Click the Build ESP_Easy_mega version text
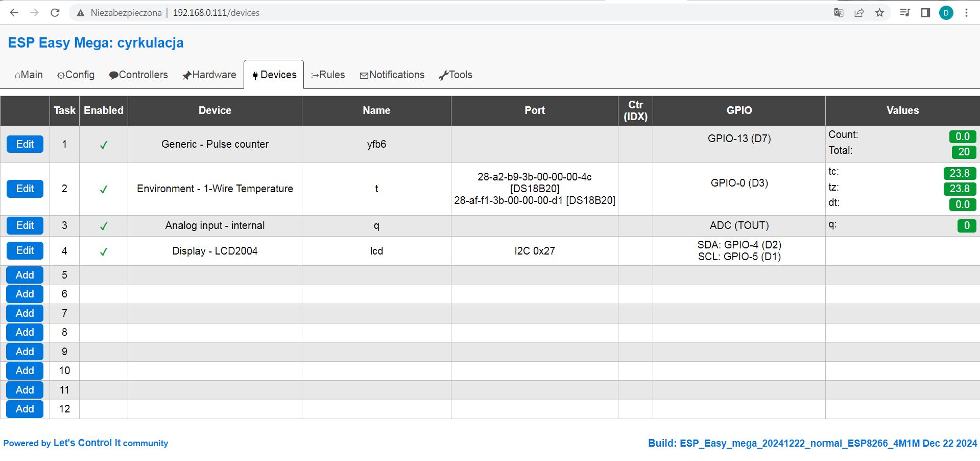The width and height of the screenshot is (980, 461). 812,443
